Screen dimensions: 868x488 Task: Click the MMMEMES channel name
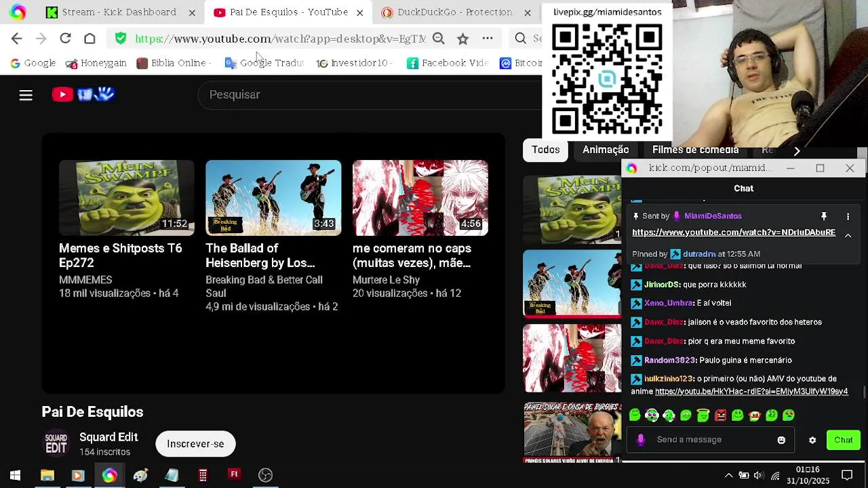pyautogui.click(x=85, y=280)
